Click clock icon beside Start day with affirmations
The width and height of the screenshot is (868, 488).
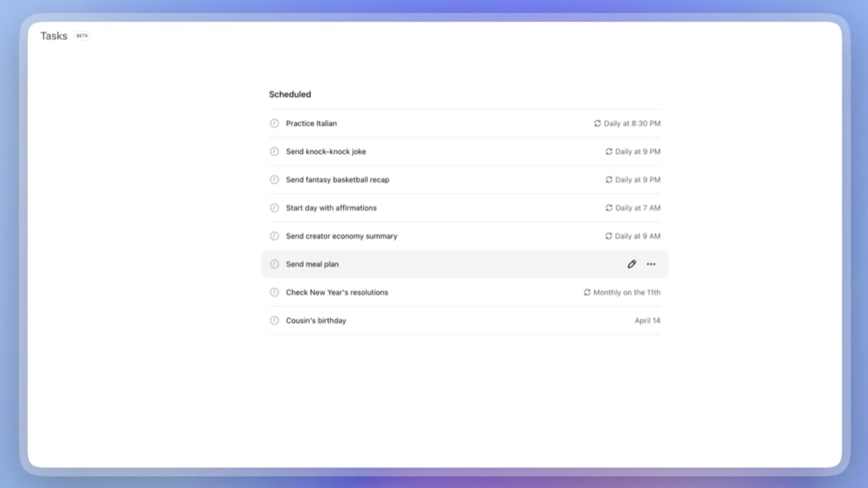pos(274,208)
